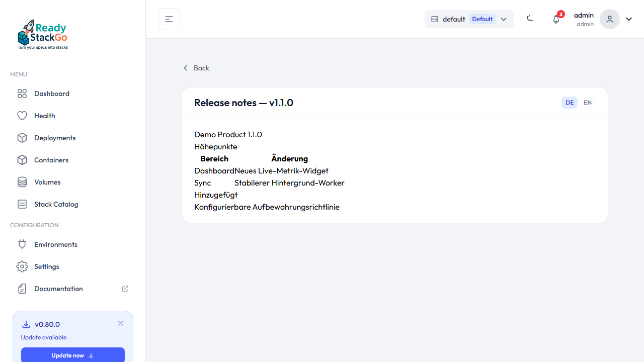
Task: Expand the admin account dropdown chevron
Action: coord(629,19)
